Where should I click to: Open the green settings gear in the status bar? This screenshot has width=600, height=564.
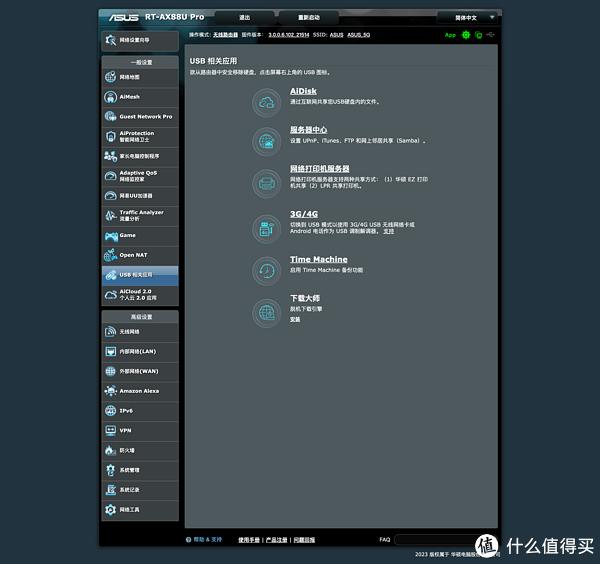click(x=466, y=35)
